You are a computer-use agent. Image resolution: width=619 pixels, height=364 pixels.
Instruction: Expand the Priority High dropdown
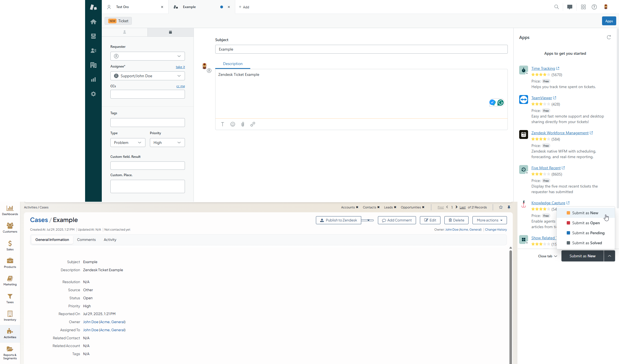click(167, 143)
